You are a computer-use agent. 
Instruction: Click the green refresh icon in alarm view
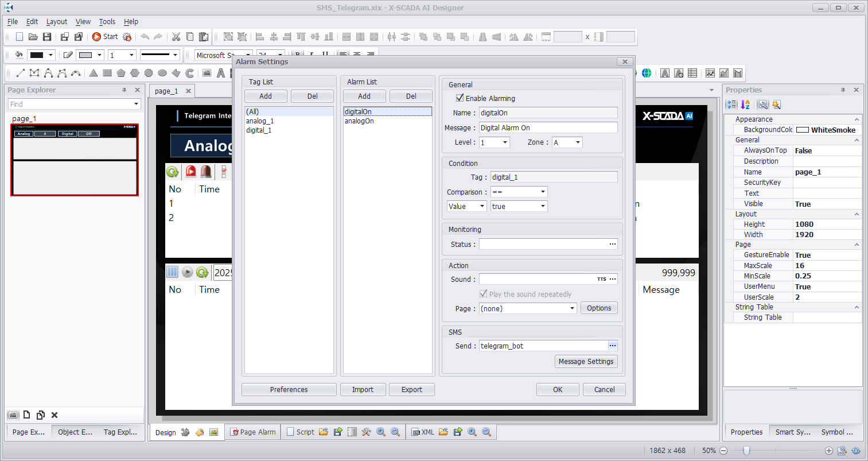(173, 171)
